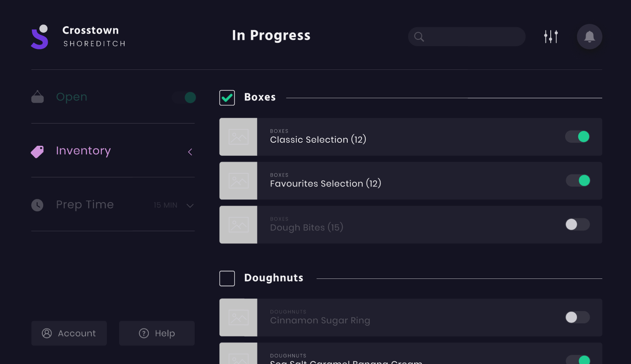Click the Open shop sign icon
This screenshot has height=364, width=631.
(38, 97)
